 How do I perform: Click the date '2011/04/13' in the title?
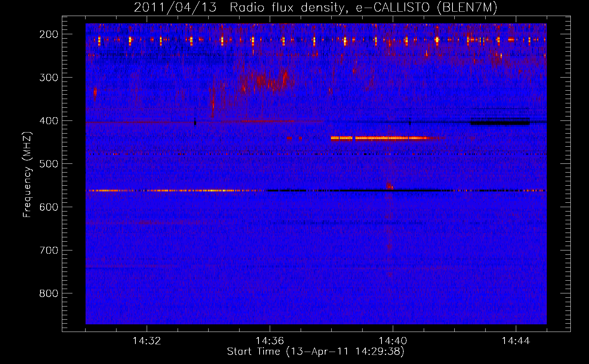175,8
